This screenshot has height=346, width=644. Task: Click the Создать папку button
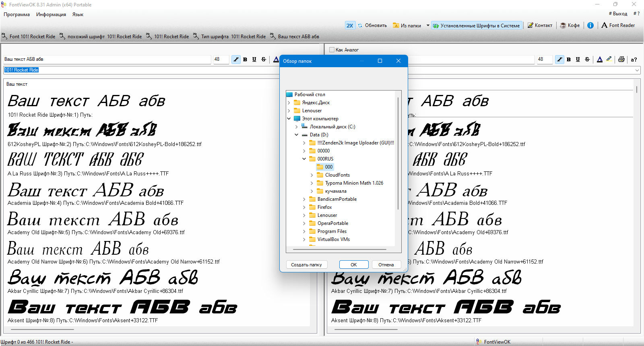(306, 265)
